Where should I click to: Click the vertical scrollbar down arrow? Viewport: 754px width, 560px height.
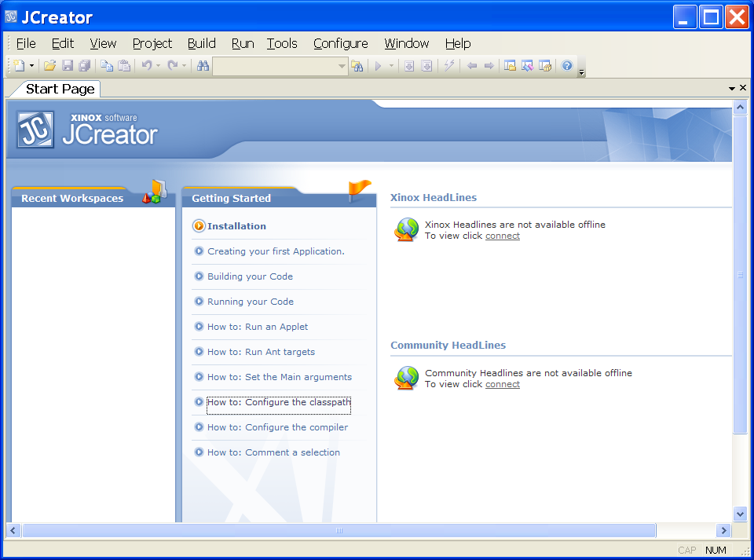(740, 513)
